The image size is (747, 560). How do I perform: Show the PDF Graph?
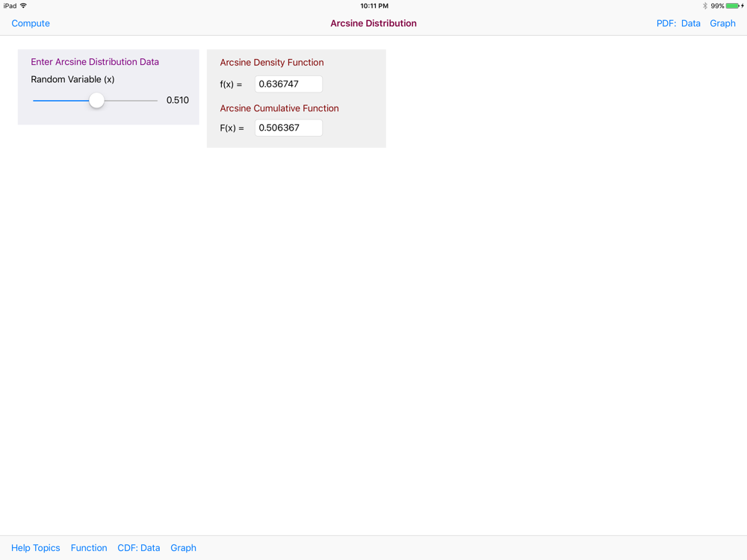point(722,23)
